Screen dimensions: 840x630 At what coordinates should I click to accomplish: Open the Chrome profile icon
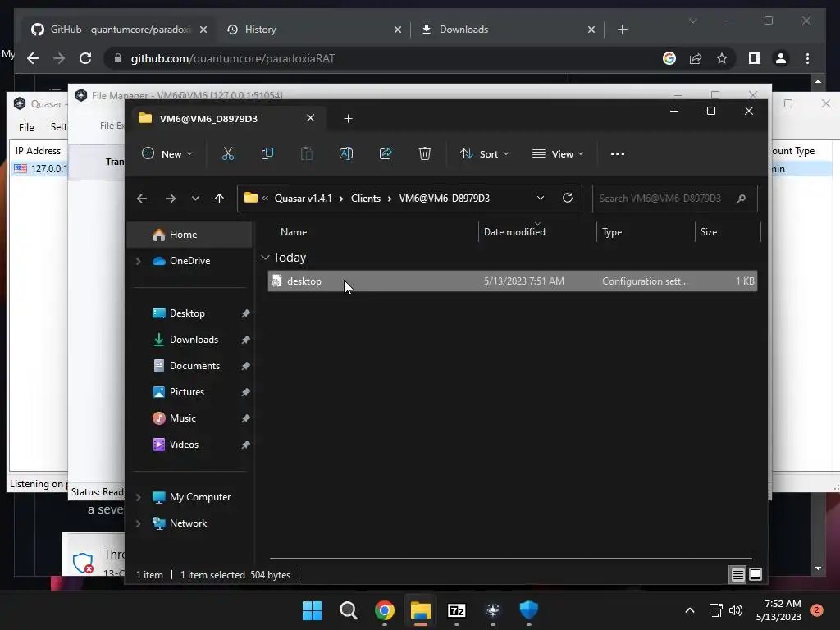[x=781, y=58]
